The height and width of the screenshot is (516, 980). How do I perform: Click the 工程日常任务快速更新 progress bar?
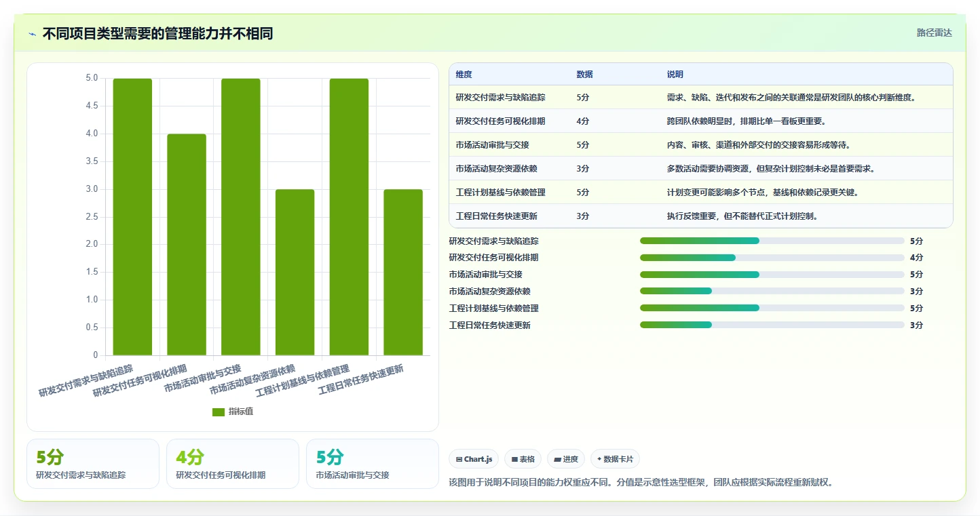[772, 325]
